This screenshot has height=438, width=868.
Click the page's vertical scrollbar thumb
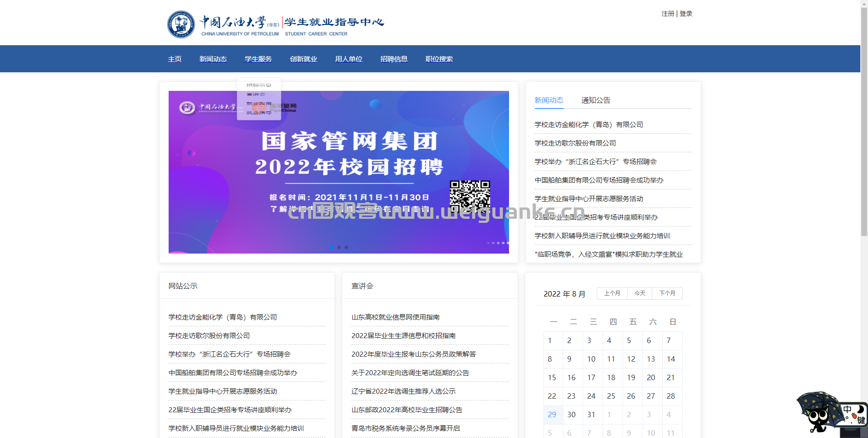[x=864, y=118]
